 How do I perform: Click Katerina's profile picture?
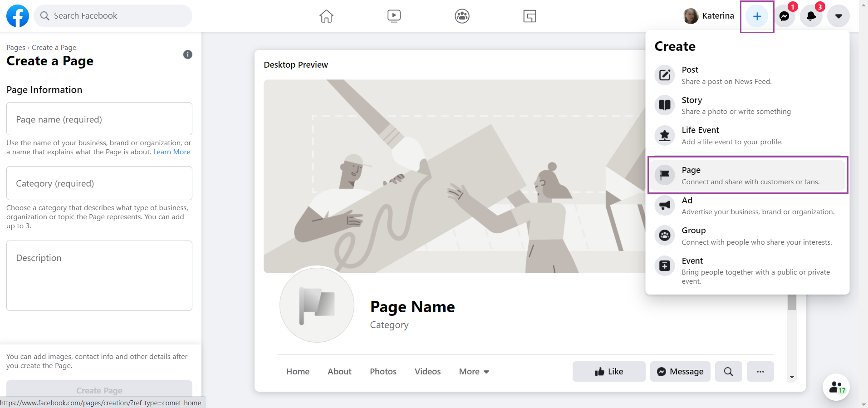coord(691,16)
